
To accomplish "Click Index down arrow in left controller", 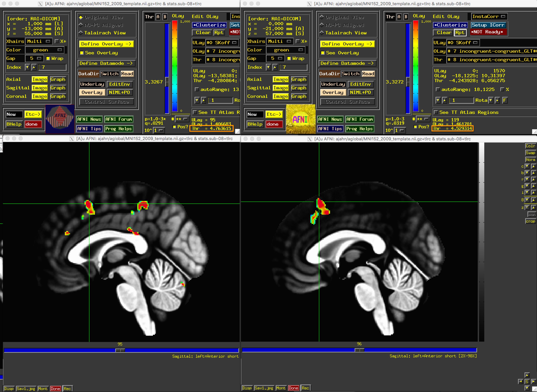I will coord(27,67).
